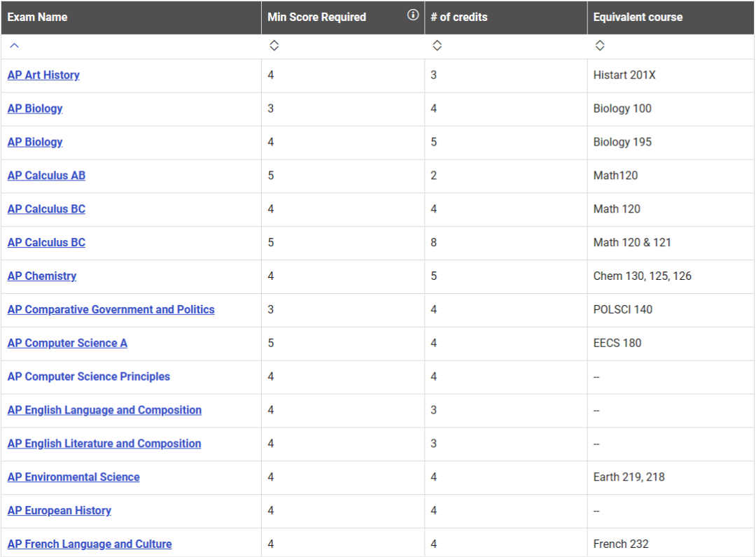
Task: Open AP Comparative Government and Politics
Action: tap(111, 310)
